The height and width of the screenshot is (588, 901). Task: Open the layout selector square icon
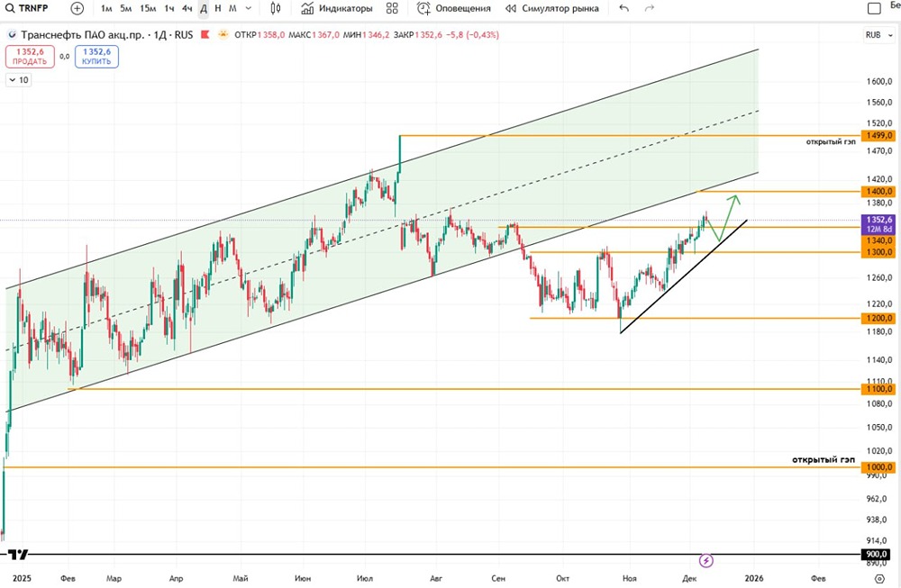pyautogui.click(x=874, y=8)
